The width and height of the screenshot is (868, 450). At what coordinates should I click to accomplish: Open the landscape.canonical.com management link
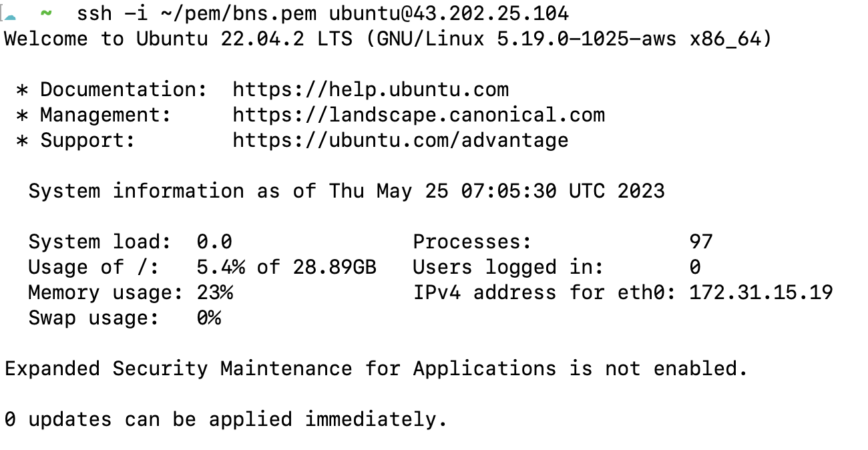[x=419, y=116]
